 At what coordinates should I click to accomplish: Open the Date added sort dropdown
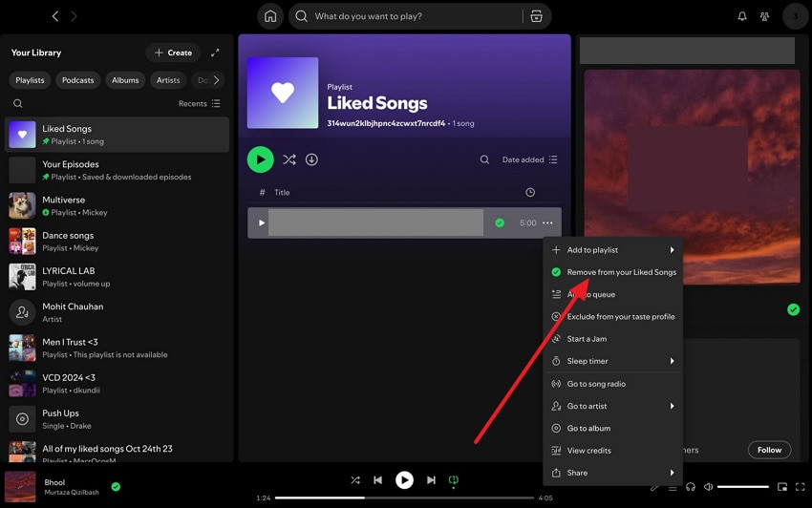click(530, 159)
